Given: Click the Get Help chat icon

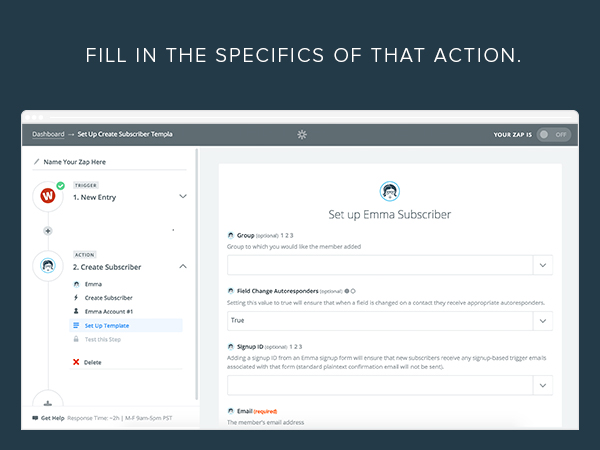Looking at the screenshot, I should (35, 418).
